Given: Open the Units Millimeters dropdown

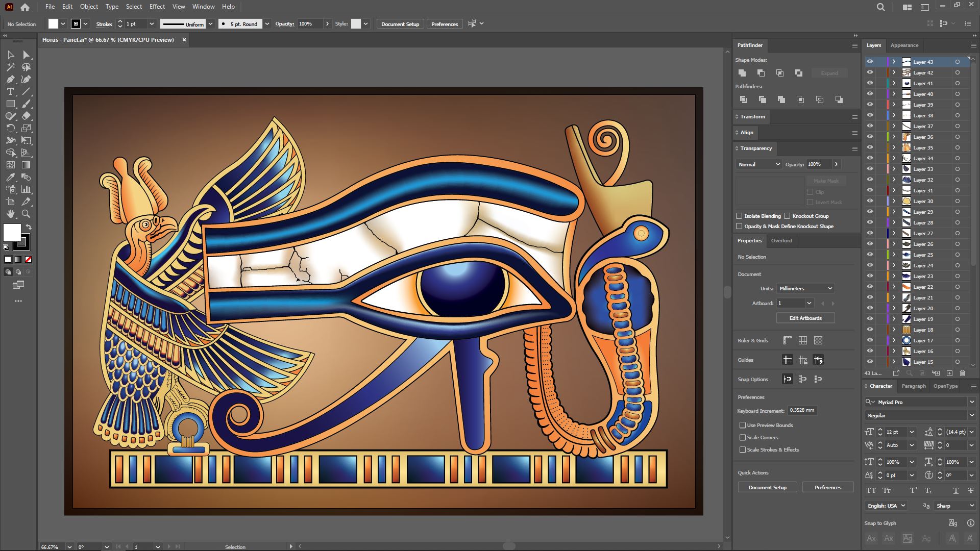Looking at the screenshot, I should [x=805, y=288].
